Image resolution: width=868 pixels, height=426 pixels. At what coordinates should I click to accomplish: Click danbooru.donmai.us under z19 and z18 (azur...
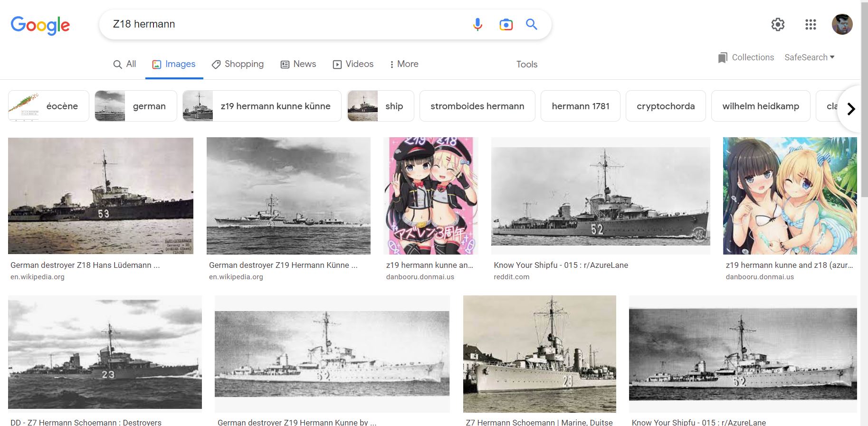[x=760, y=277]
